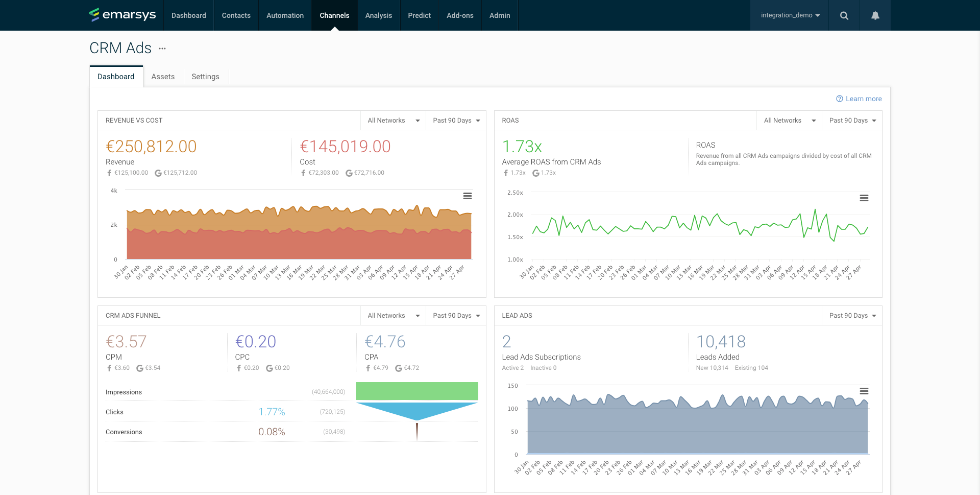Switch to the Settings tab

pyautogui.click(x=205, y=77)
